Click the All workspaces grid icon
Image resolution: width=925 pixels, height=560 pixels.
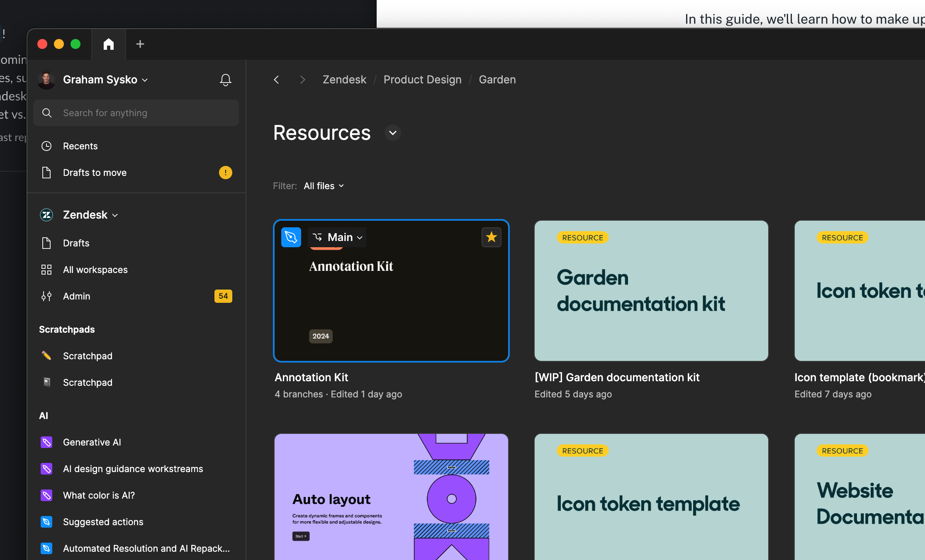pyautogui.click(x=46, y=270)
